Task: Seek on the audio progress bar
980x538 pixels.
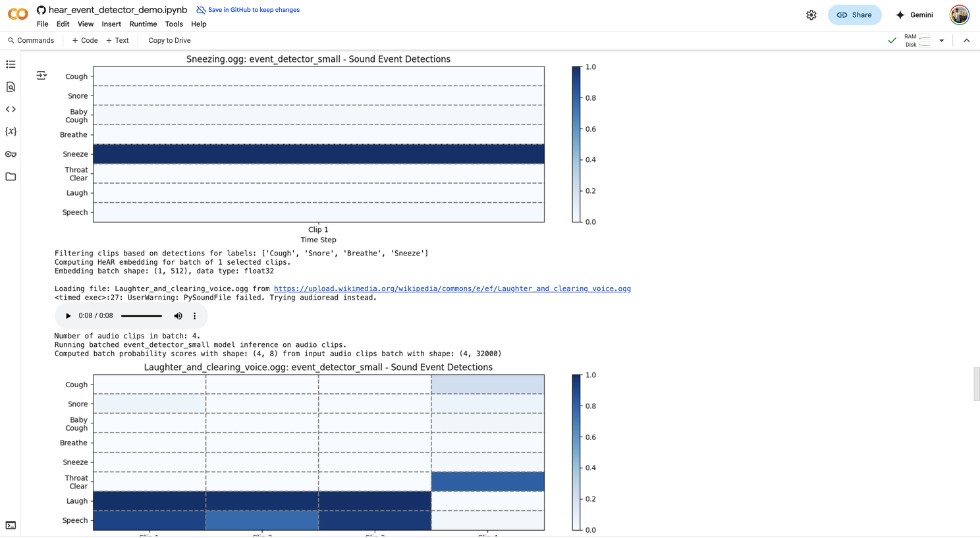Action: click(142, 316)
